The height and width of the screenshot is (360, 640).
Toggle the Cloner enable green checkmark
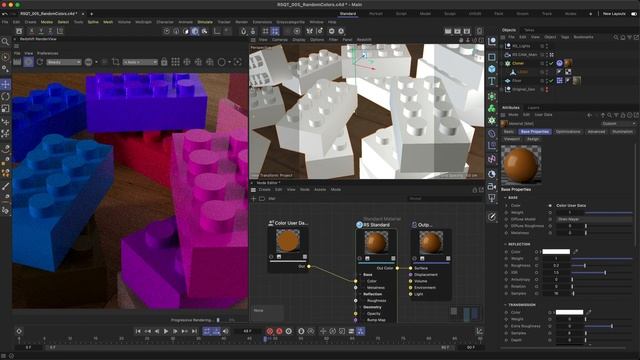pyautogui.click(x=551, y=63)
